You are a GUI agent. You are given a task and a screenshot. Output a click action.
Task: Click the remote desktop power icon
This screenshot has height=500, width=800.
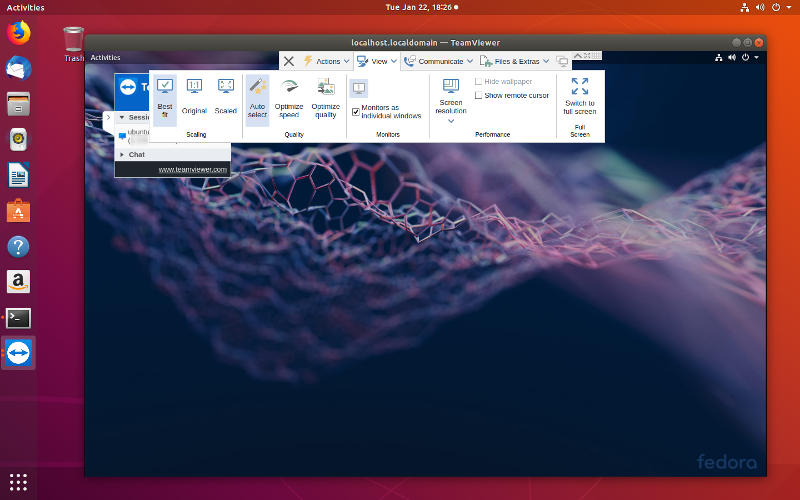(x=745, y=58)
